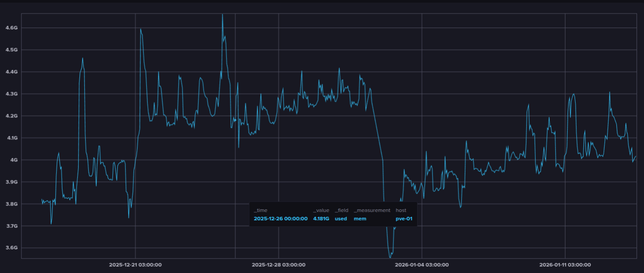
Task: Click the _measurement header in the tooltip
Action: [372, 211]
